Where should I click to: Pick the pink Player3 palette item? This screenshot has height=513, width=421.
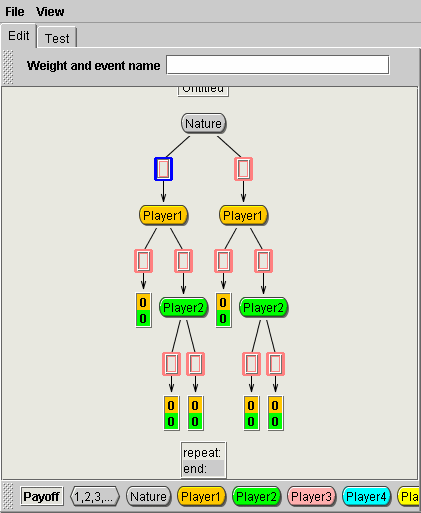[311, 496]
